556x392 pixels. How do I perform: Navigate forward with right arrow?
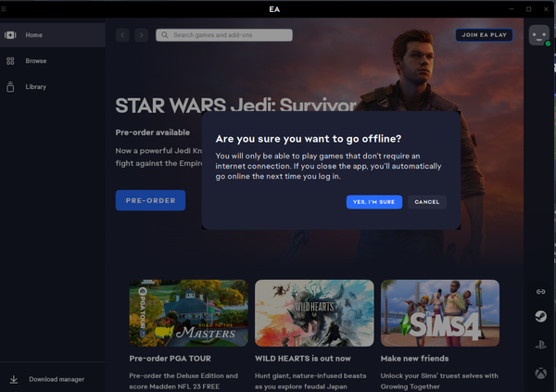coord(141,35)
